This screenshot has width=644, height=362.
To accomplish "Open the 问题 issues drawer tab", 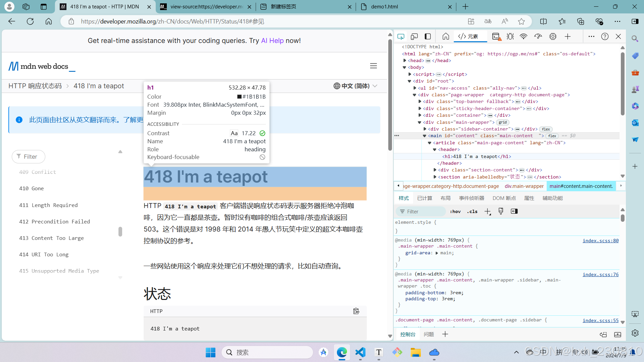I will (429, 334).
